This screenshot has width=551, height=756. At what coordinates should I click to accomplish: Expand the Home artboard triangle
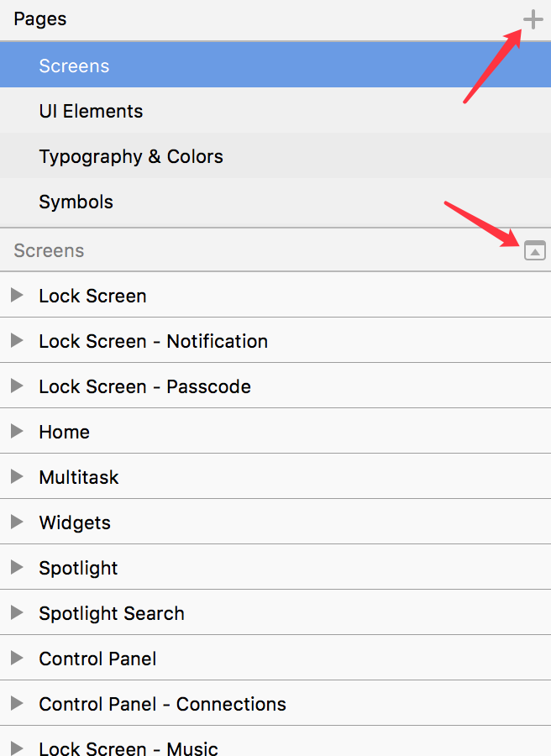[17, 431]
